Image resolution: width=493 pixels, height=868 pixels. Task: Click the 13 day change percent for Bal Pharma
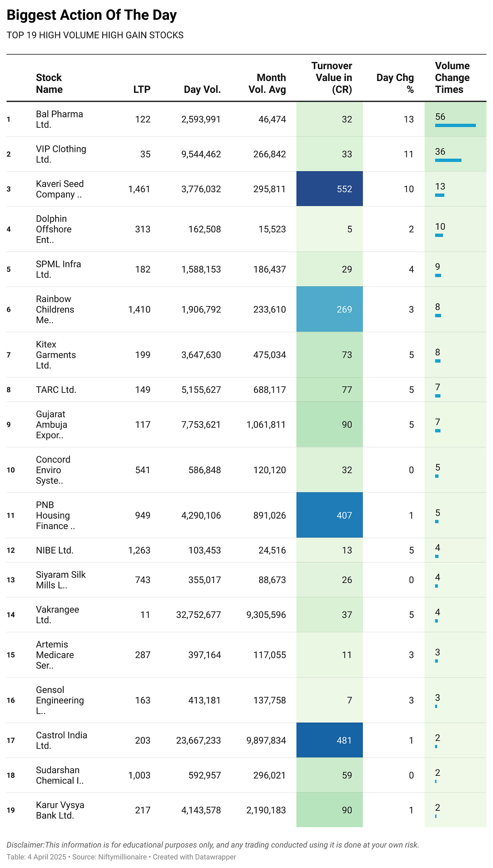pos(409,119)
